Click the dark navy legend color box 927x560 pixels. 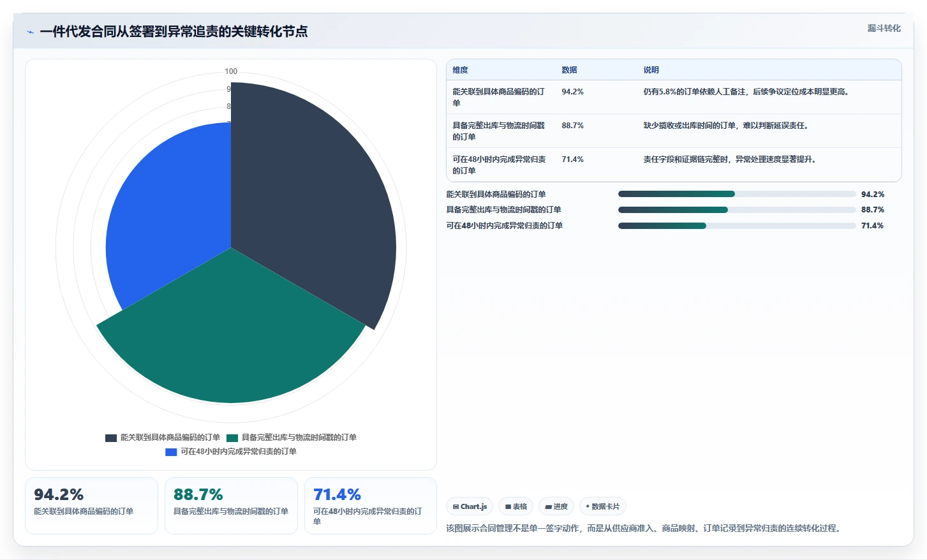(x=111, y=438)
